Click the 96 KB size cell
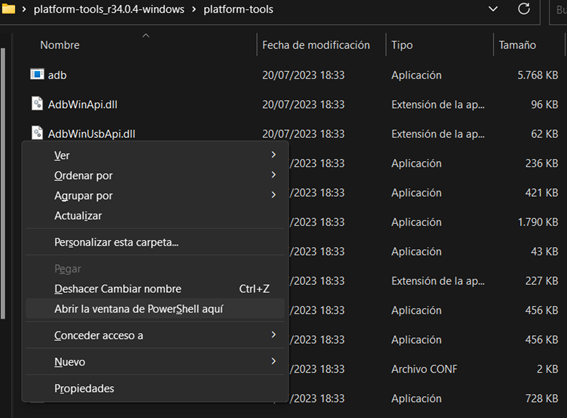 coord(544,104)
